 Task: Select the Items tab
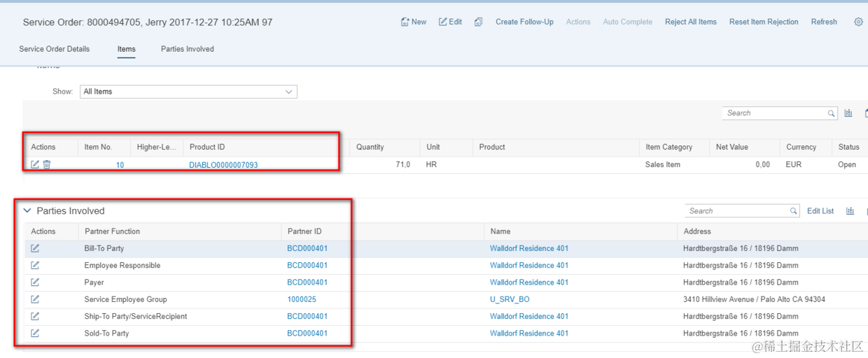(x=127, y=49)
